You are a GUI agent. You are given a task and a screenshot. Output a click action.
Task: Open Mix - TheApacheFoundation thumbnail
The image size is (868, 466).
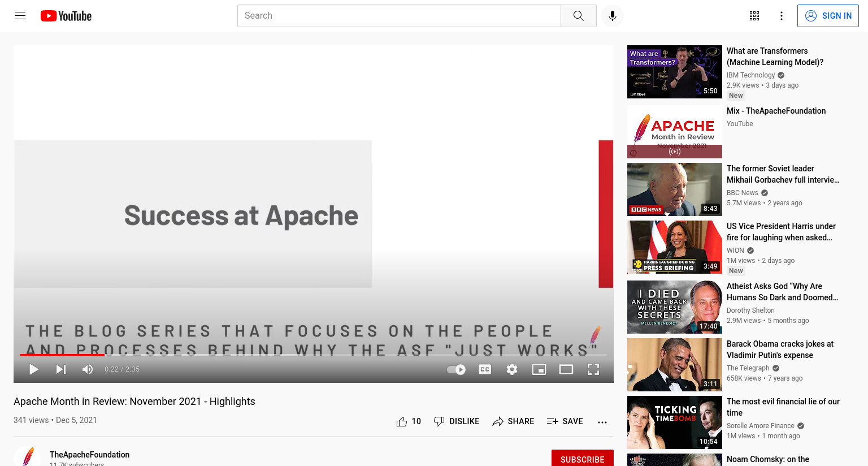coord(675,132)
